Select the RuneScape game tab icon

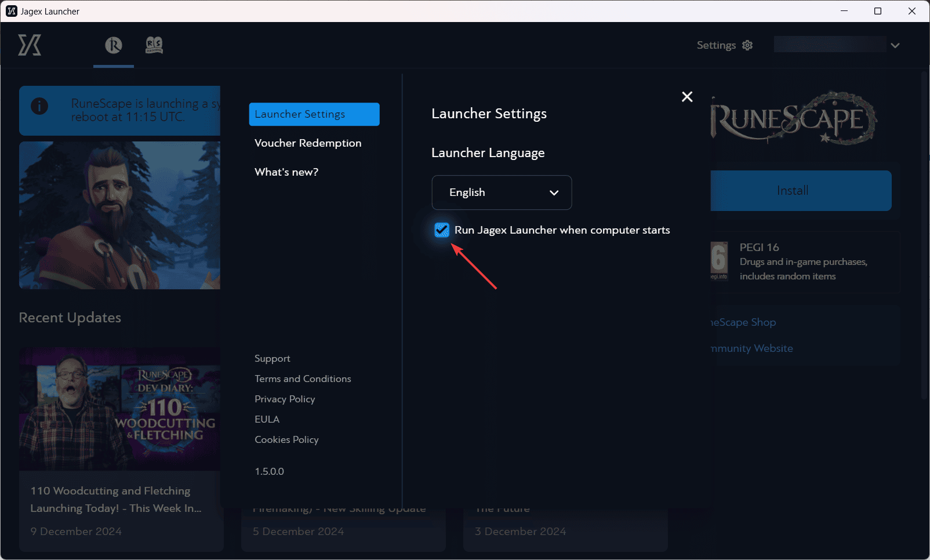tap(114, 45)
